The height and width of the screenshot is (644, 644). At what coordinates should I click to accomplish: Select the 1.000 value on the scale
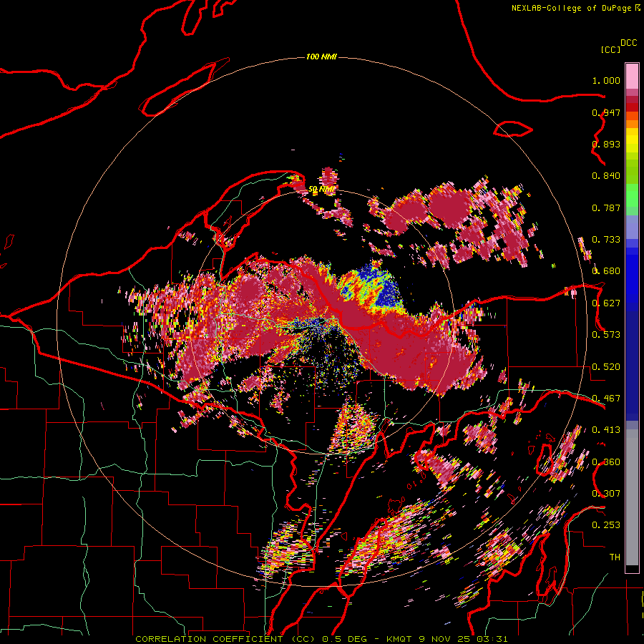(x=606, y=80)
